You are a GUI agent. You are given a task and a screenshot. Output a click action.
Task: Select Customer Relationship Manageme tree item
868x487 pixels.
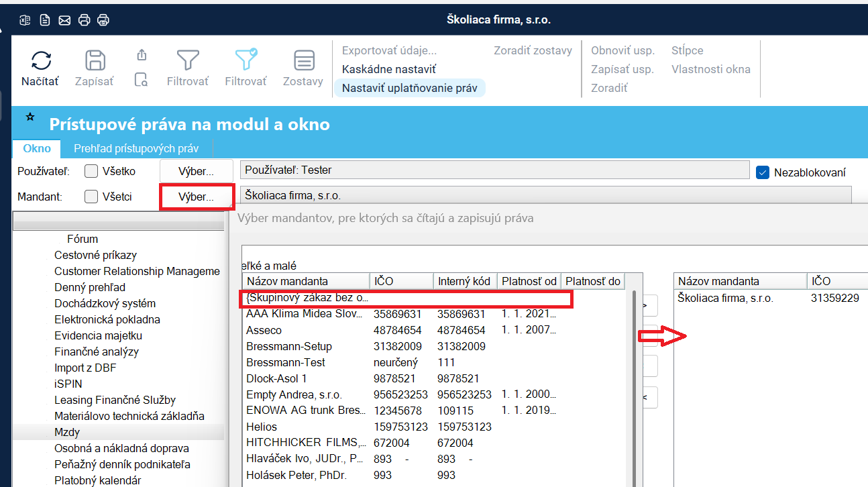coord(137,271)
